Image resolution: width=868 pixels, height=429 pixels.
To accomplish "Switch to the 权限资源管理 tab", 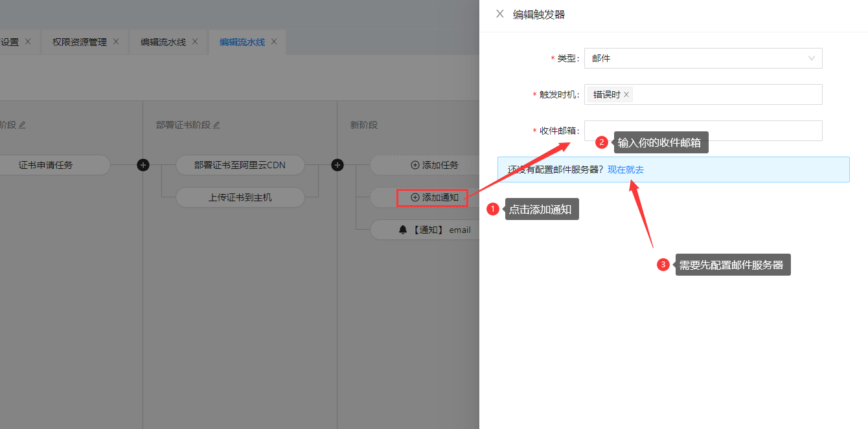I will click(79, 42).
